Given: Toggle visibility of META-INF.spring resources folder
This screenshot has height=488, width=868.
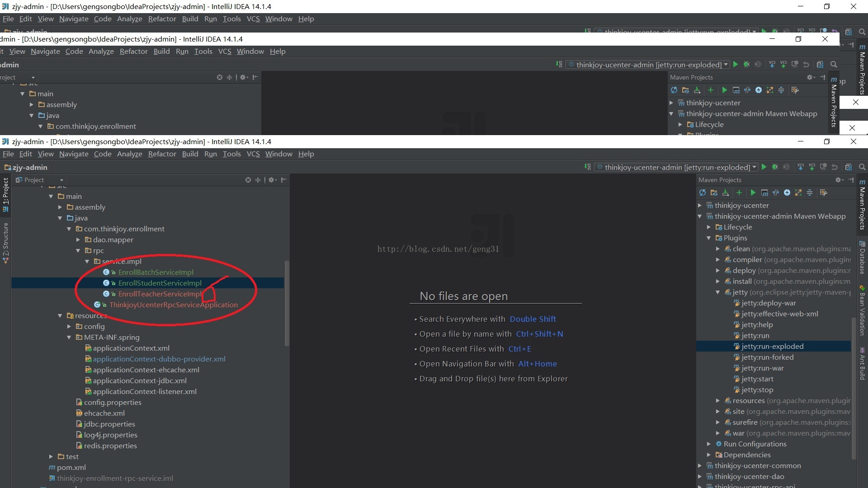Looking at the screenshot, I should tap(70, 337).
